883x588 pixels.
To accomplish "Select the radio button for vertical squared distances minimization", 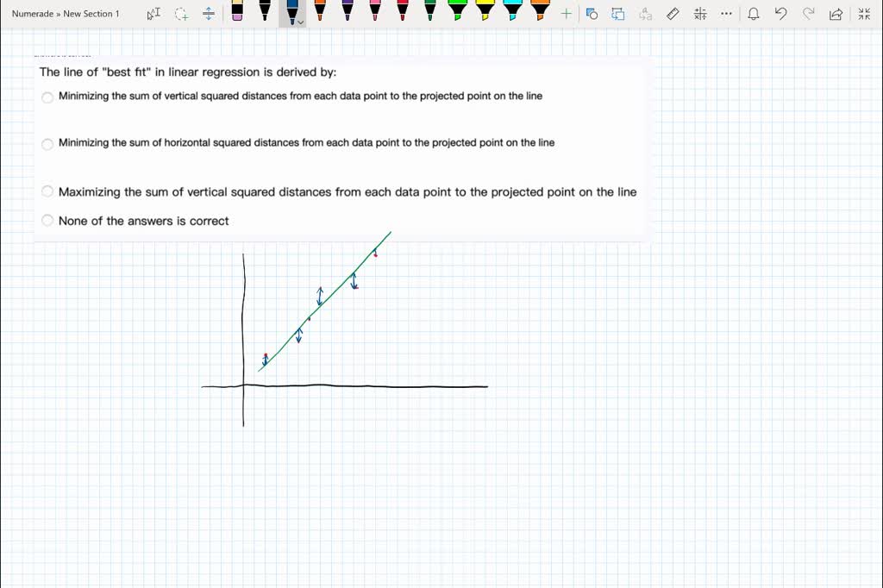I will (x=47, y=97).
